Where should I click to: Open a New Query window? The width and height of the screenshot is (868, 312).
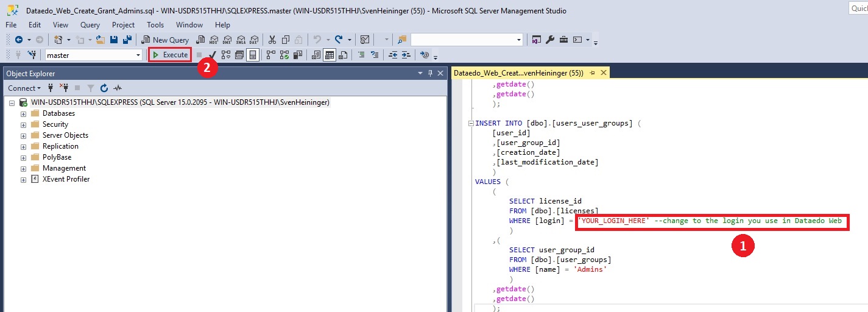pyautogui.click(x=165, y=40)
